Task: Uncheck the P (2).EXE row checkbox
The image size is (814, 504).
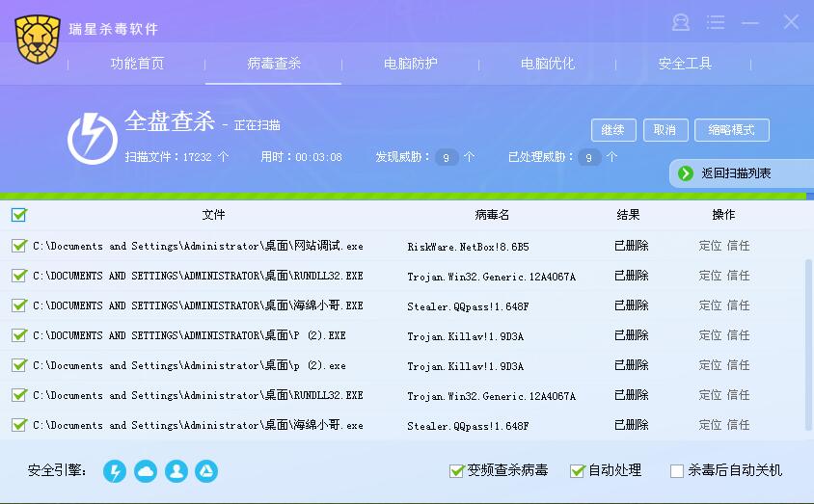Action: (19, 335)
